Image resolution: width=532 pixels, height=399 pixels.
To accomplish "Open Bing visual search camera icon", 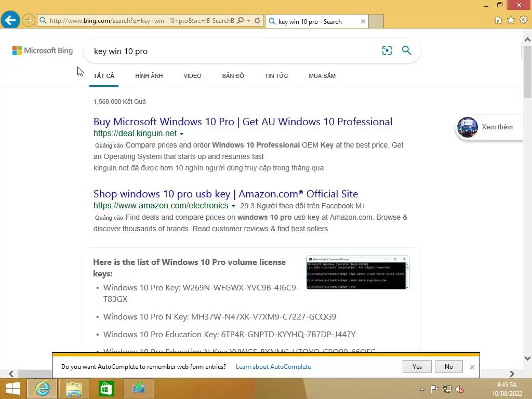I will click(x=387, y=50).
